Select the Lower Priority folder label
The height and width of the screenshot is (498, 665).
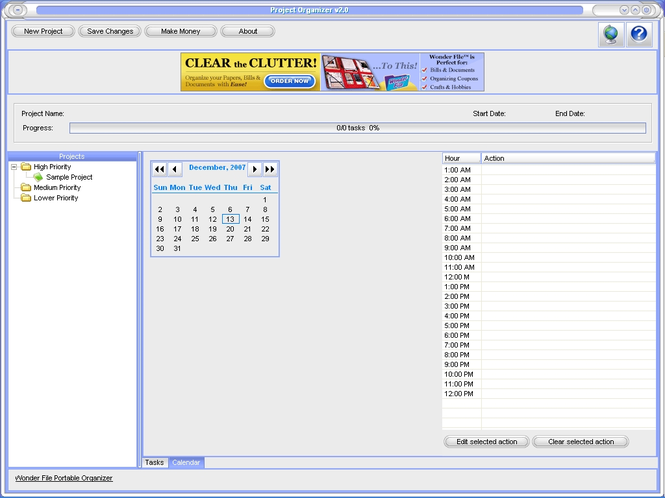click(56, 198)
